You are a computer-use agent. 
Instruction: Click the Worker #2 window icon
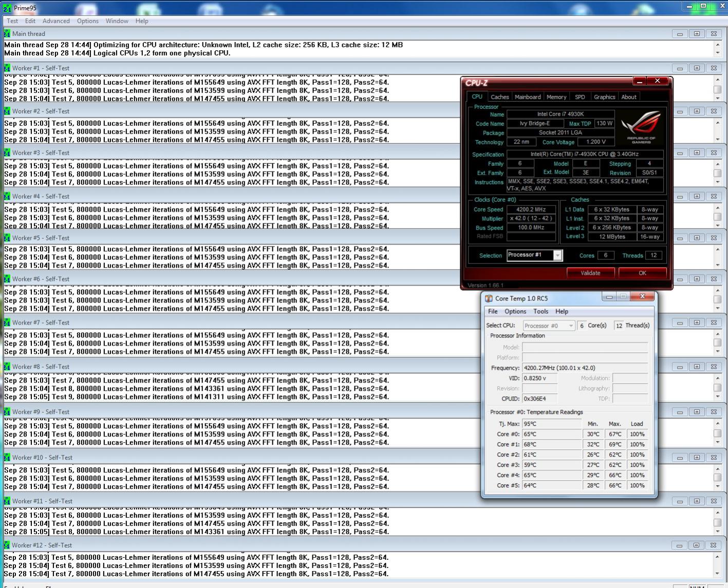[x=7, y=111]
